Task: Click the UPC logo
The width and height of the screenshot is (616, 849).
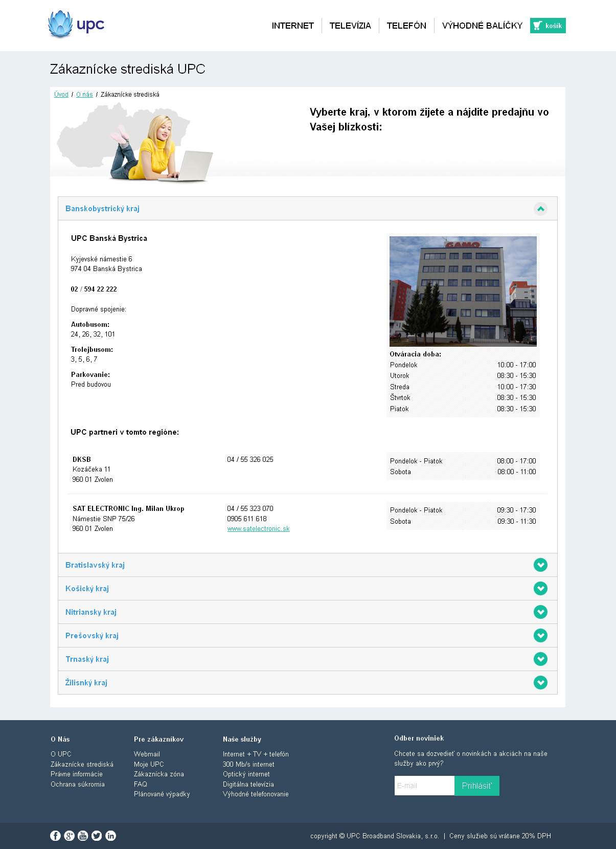Action: tap(76, 24)
